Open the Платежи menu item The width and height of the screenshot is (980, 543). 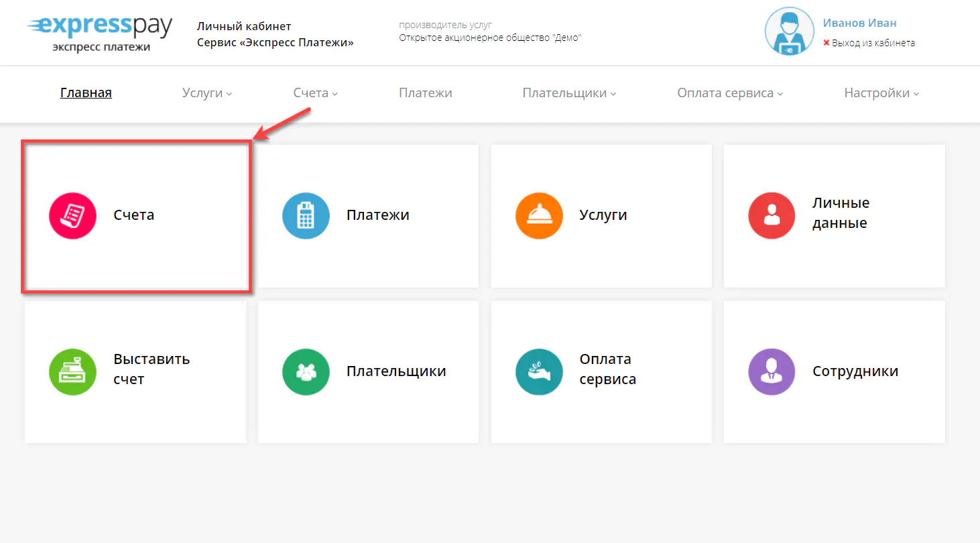pyautogui.click(x=425, y=93)
